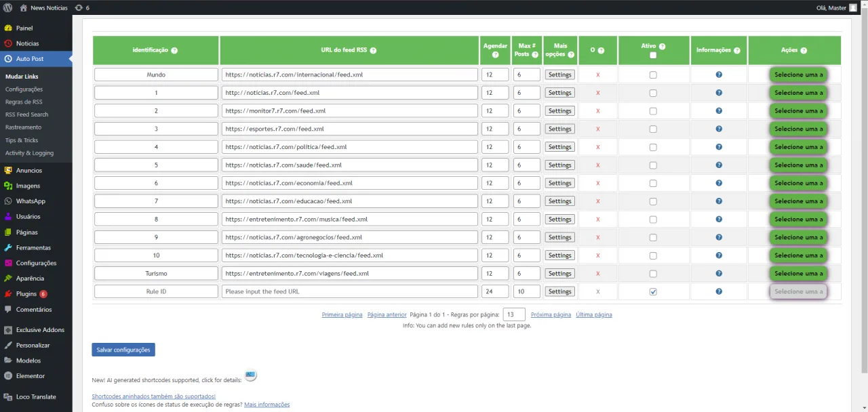This screenshot has height=412, width=868.
Task: Uncheck Ativo in the new Rule ID row
Action: coord(653,291)
